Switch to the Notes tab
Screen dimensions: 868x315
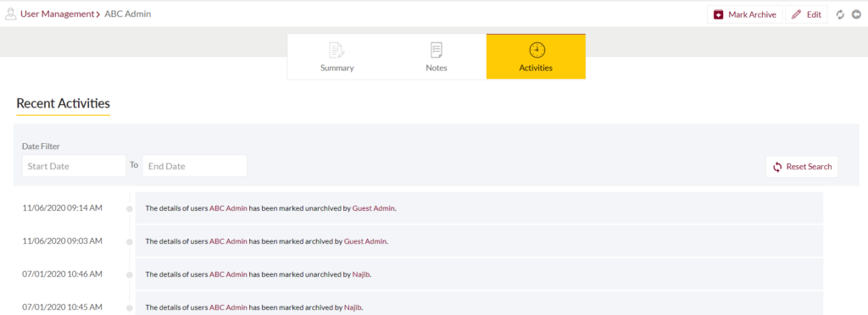point(437,57)
